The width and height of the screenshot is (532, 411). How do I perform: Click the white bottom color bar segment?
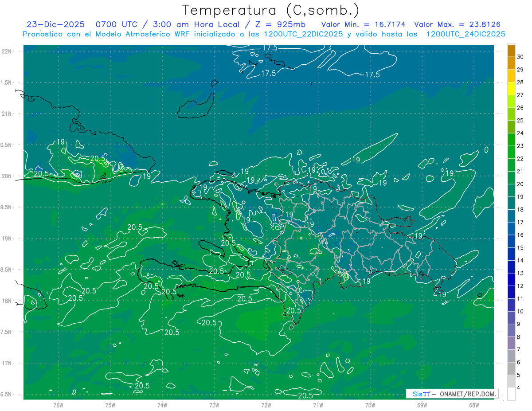pyautogui.click(x=511, y=394)
